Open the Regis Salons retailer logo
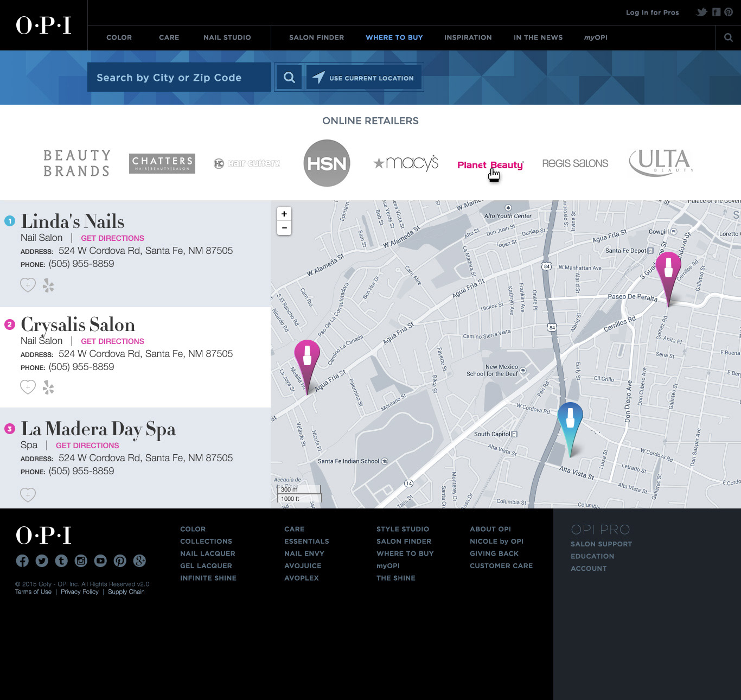Image resolution: width=741 pixels, height=700 pixels. click(x=575, y=163)
